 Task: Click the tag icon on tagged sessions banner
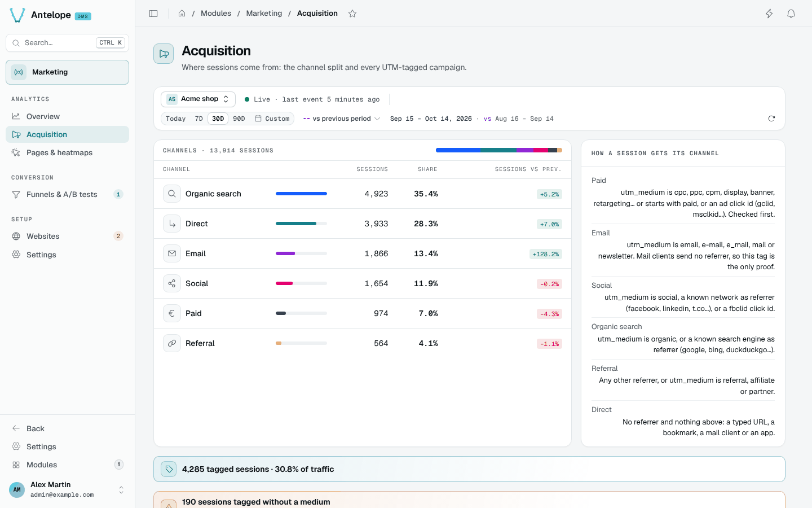169,469
